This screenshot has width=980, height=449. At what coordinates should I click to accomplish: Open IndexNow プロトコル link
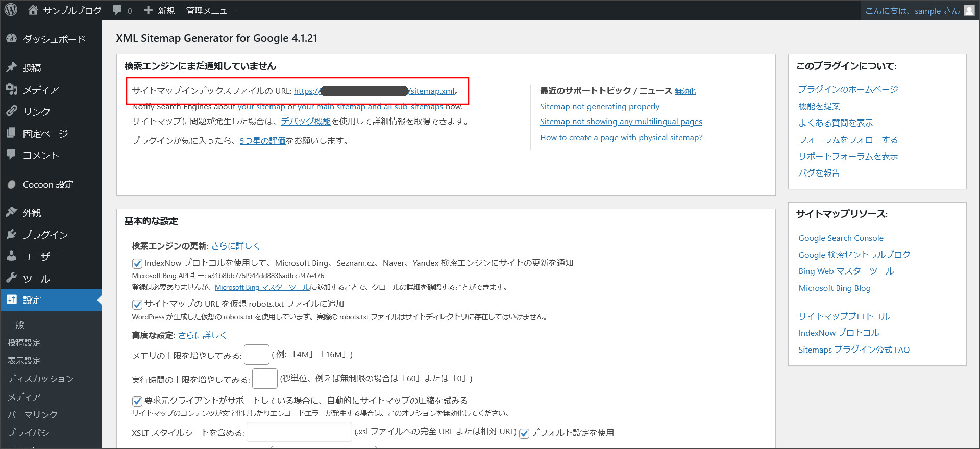[839, 333]
